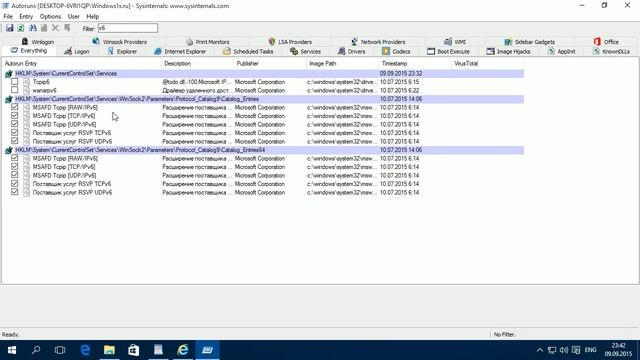Image resolution: width=640 pixels, height=360 pixels.
Task: Click the Save toolbar icon
Action: coord(9,28)
